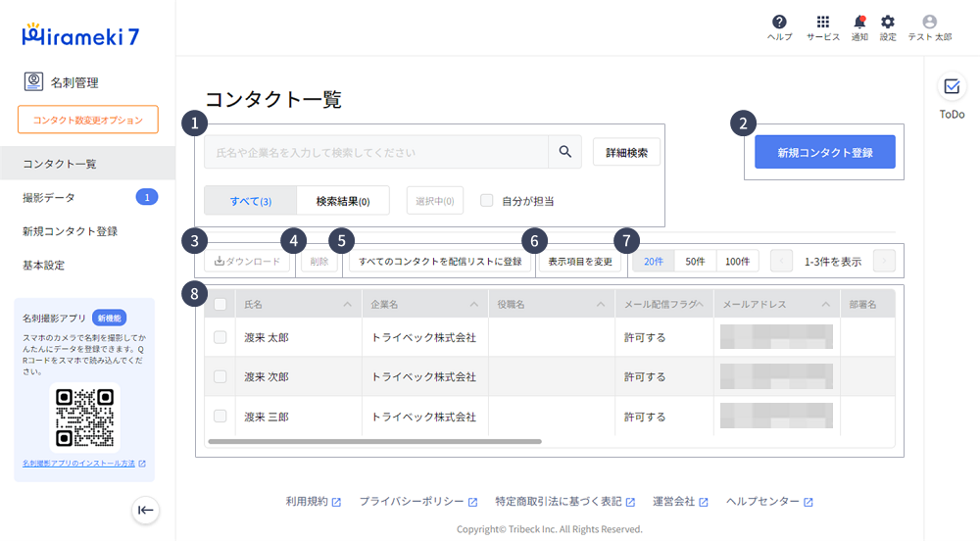Open the Services grid icon
980x541 pixels.
[822, 22]
